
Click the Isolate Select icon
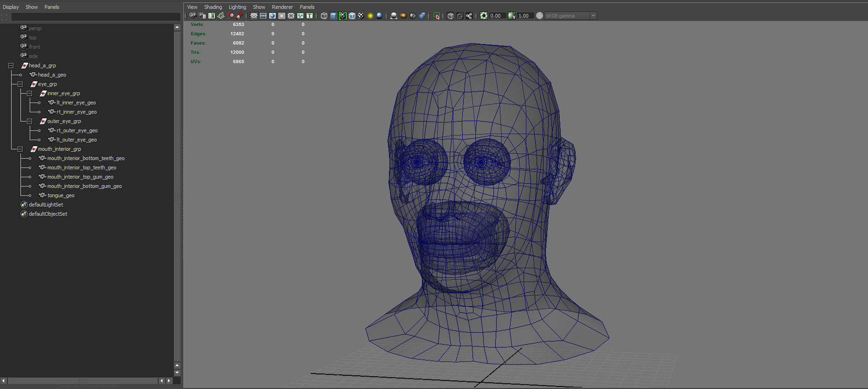pos(437,16)
